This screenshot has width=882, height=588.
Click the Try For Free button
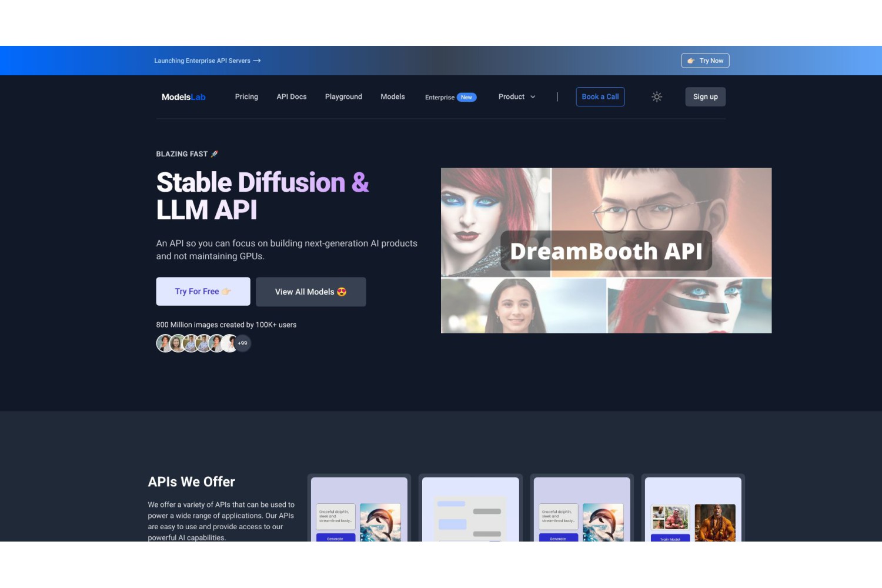pos(203,292)
